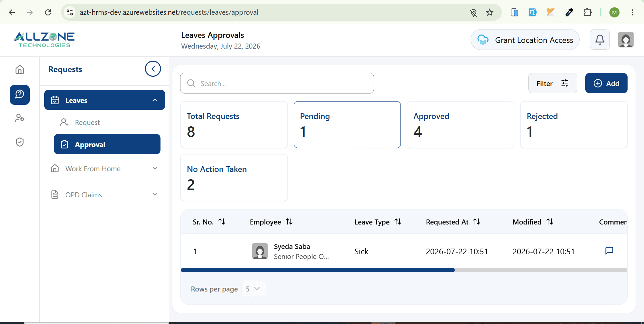Image resolution: width=644 pixels, height=324 pixels.
Task: Open the Rows per page dropdown
Action: [x=254, y=289]
